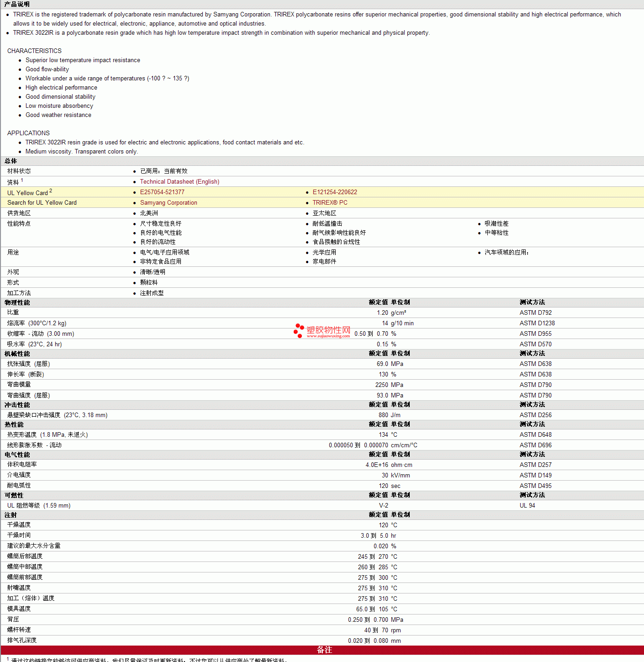Click the 亚太地区 region entry
Image resolution: width=644 pixels, height=662 pixels.
click(x=324, y=213)
